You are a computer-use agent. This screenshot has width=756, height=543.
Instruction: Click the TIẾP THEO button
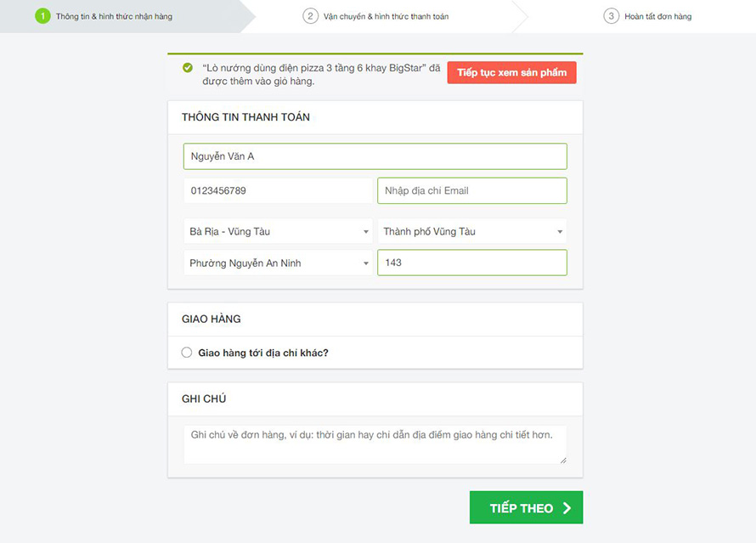point(526,507)
